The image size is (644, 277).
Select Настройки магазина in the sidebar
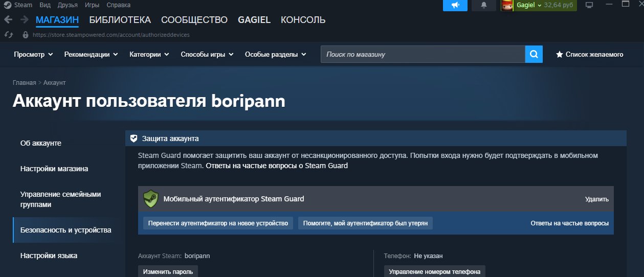click(x=54, y=169)
